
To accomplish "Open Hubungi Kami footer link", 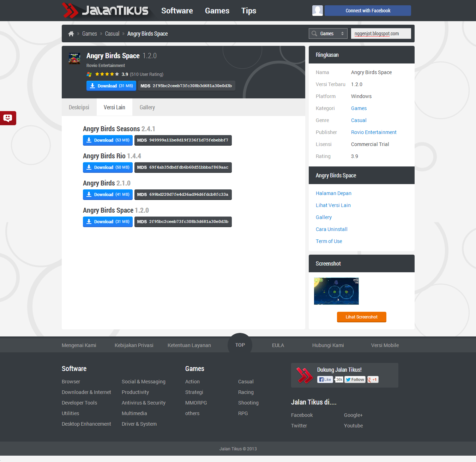I will (x=328, y=345).
